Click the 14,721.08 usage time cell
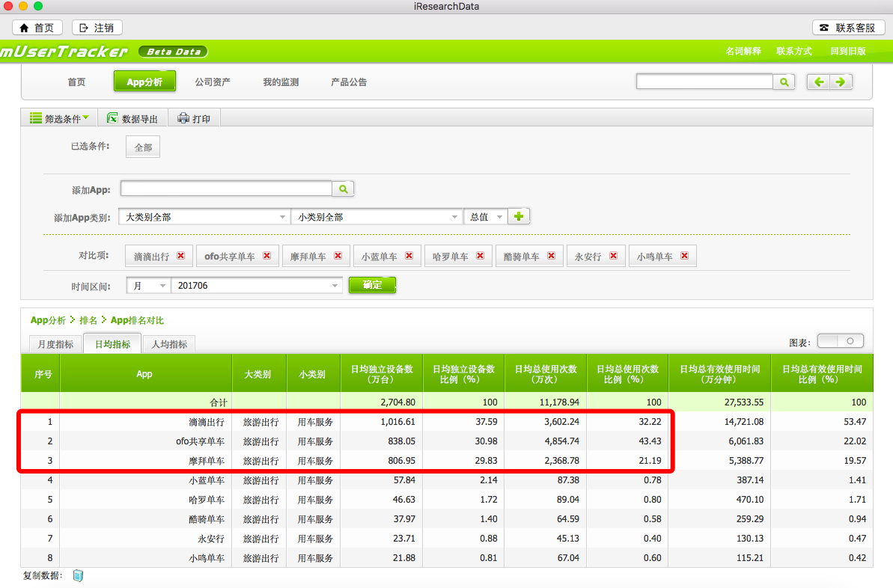The width and height of the screenshot is (893, 588). click(x=744, y=422)
